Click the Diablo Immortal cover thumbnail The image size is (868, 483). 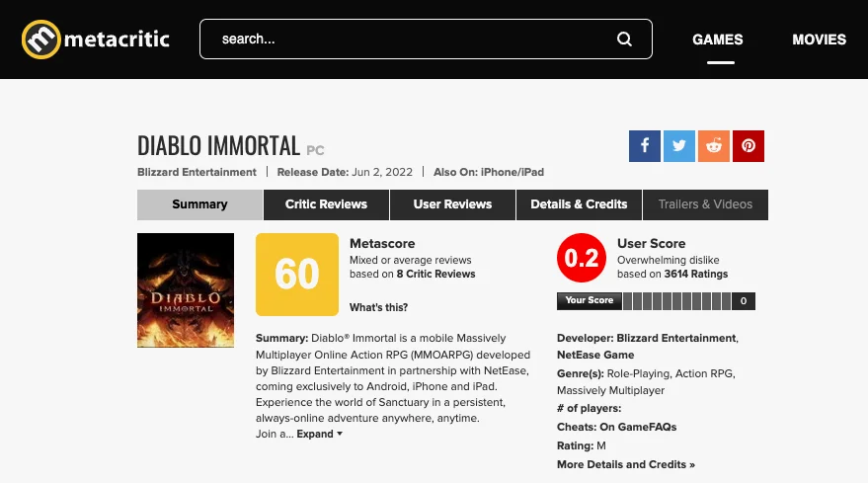pyautogui.click(x=186, y=290)
